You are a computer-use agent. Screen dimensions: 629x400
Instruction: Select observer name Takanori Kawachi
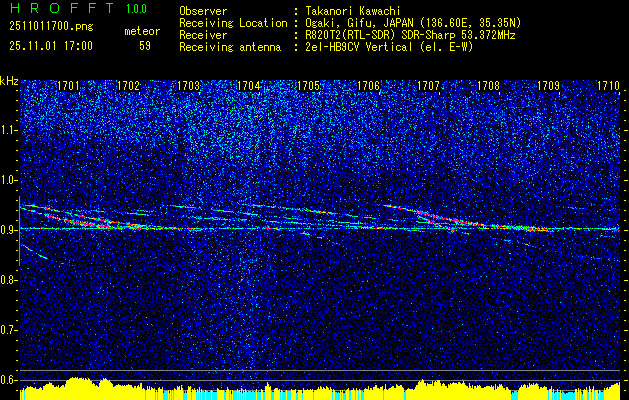click(355, 11)
